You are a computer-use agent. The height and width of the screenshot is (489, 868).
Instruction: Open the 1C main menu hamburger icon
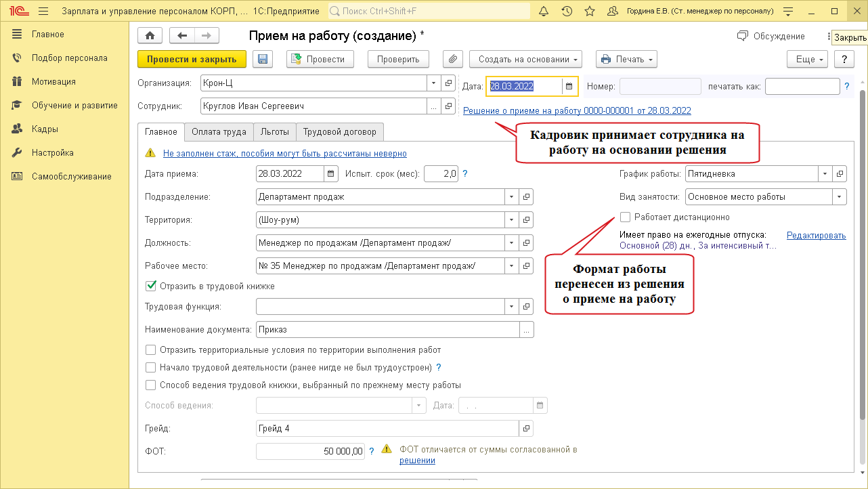point(43,12)
